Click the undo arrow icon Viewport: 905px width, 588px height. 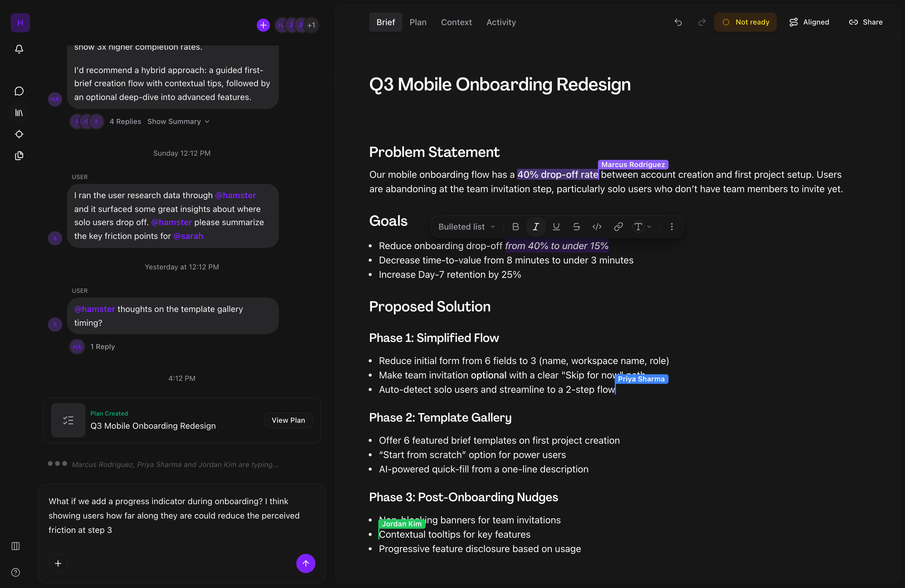tap(678, 22)
